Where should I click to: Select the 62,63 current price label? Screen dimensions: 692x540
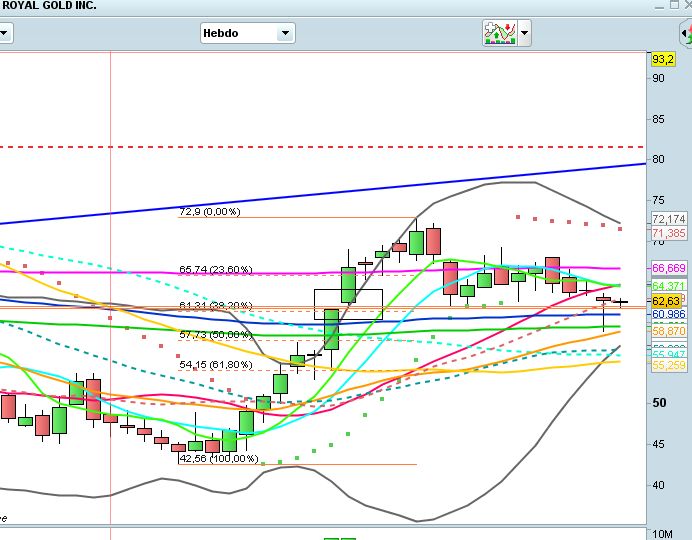point(666,301)
